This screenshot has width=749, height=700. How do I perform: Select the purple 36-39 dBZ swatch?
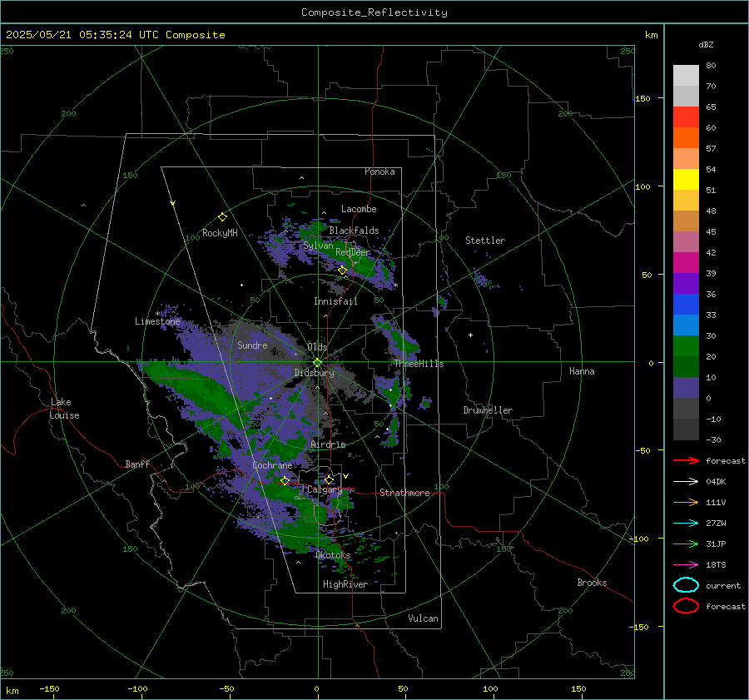click(686, 284)
